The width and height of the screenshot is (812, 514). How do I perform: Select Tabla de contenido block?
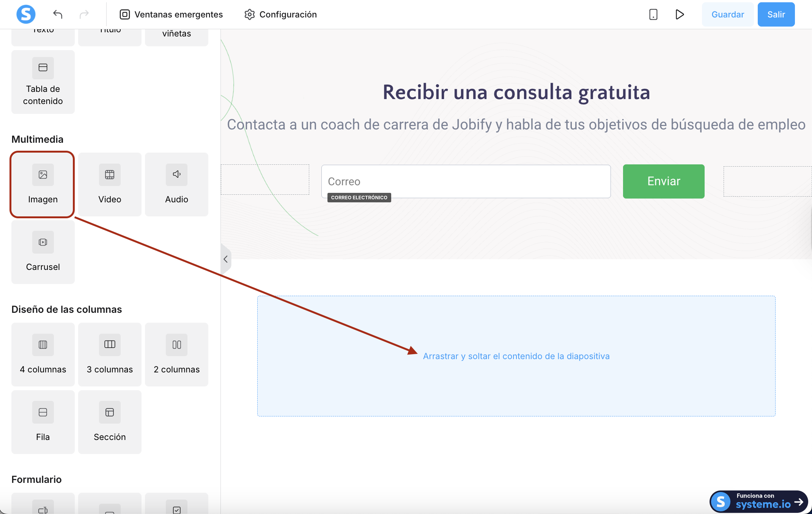click(43, 82)
